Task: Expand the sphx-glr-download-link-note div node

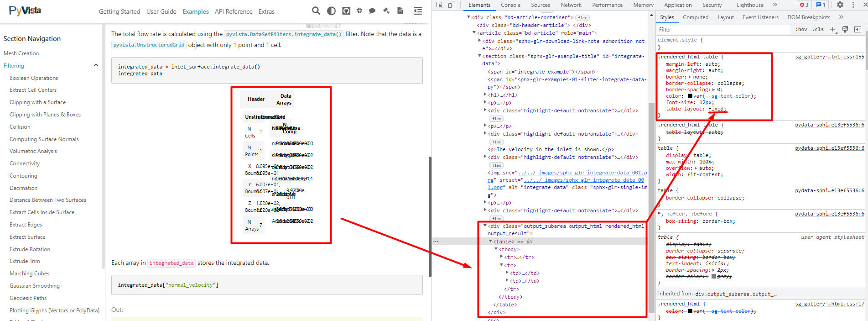Action: pyautogui.click(x=479, y=41)
